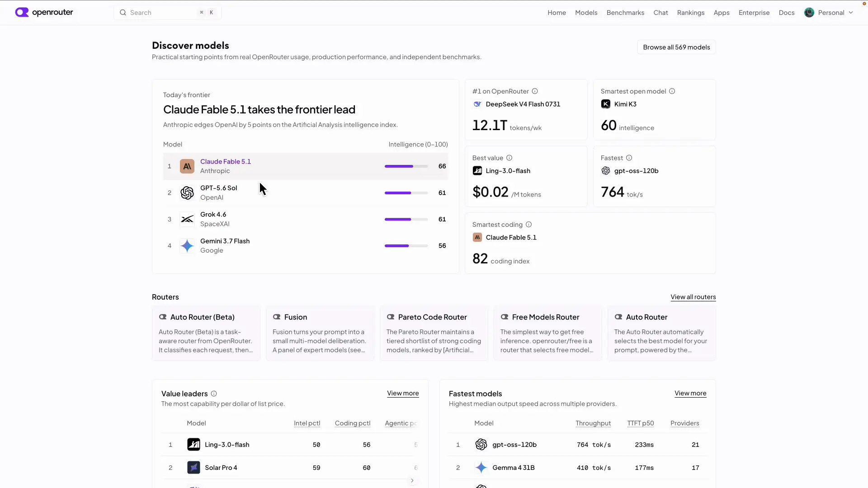This screenshot has width=868, height=488.
Task: Open the Grok 4.6 model entry
Action: tap(306, 219)
